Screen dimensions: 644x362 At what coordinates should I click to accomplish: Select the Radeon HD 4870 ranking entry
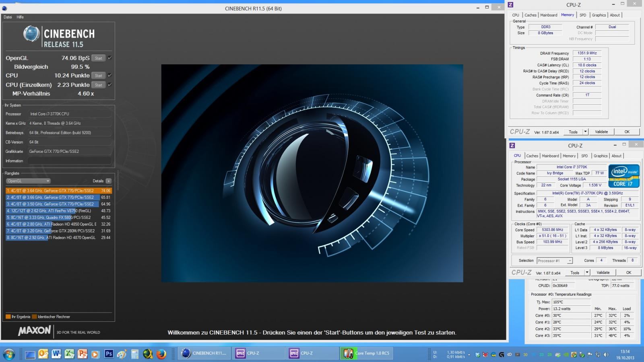[x=58, y=238]
